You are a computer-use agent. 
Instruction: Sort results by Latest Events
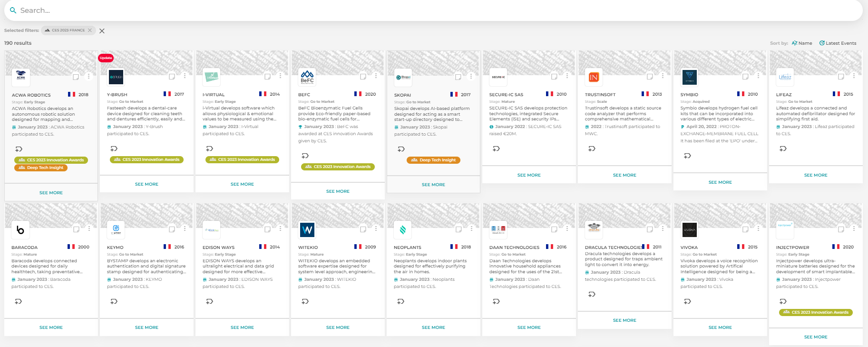(838, 43)
